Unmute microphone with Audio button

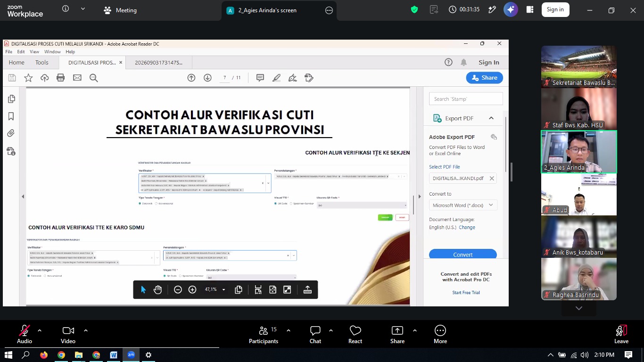click(x=25, y=335)
